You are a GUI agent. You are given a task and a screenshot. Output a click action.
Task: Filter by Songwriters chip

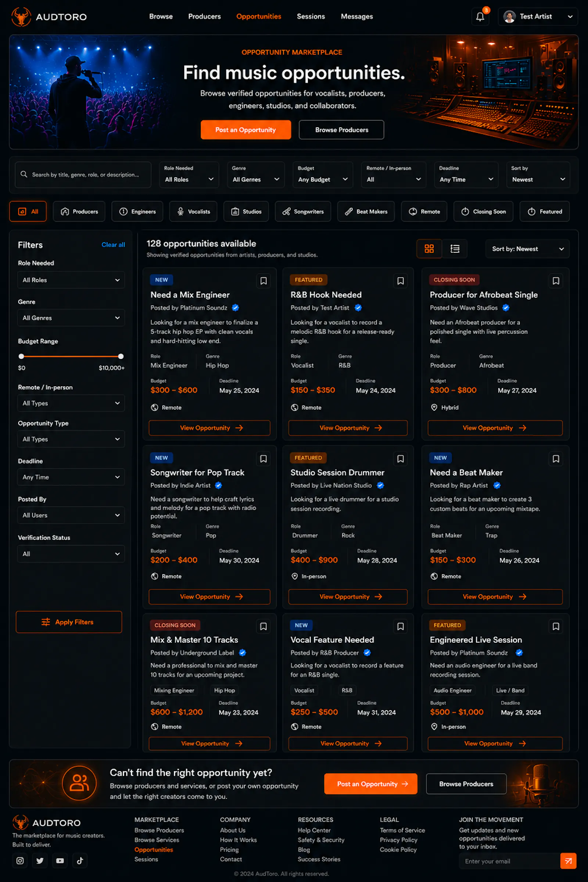point(303,212)
